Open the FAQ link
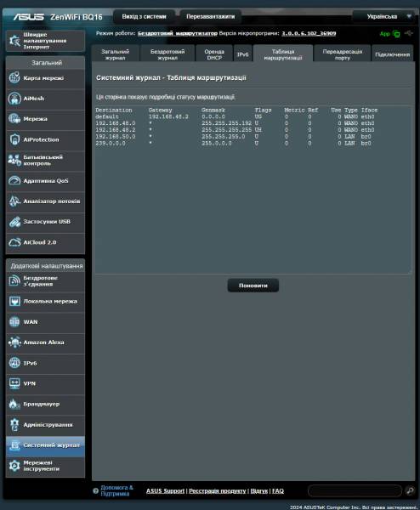The image size is (420, 510). coord(278,490)
